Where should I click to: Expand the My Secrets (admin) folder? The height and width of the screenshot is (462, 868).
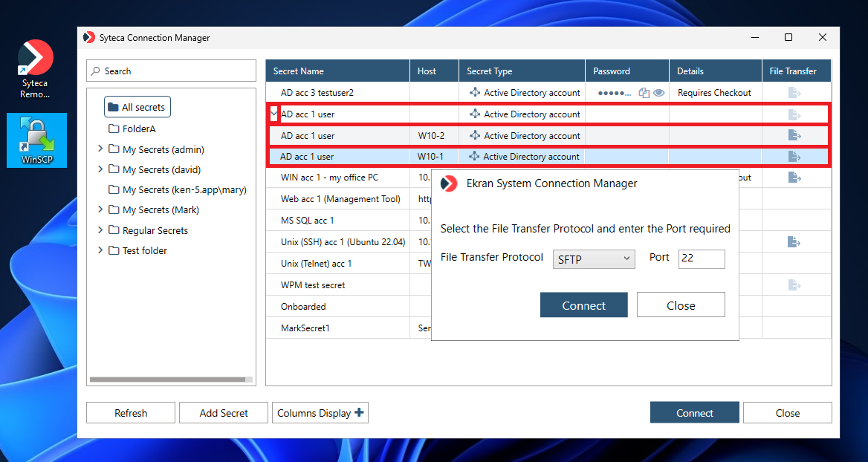(x=100, y=149)
